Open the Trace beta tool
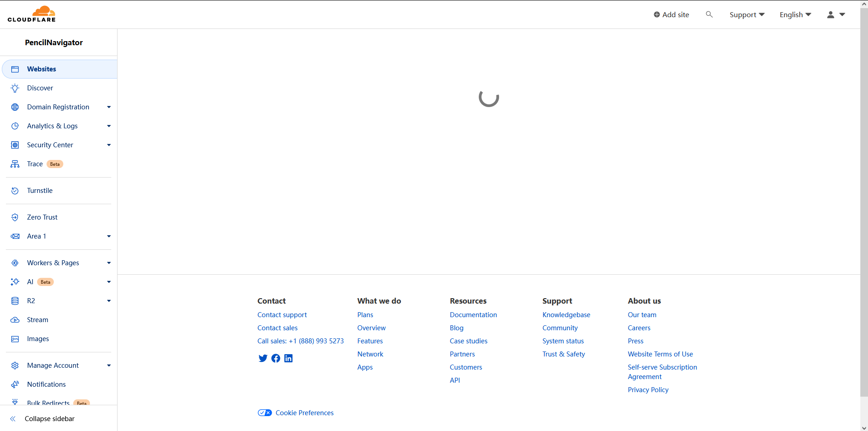Image resolution: width=868 pixels, height=431 pixels. click(x=35, y=164)
